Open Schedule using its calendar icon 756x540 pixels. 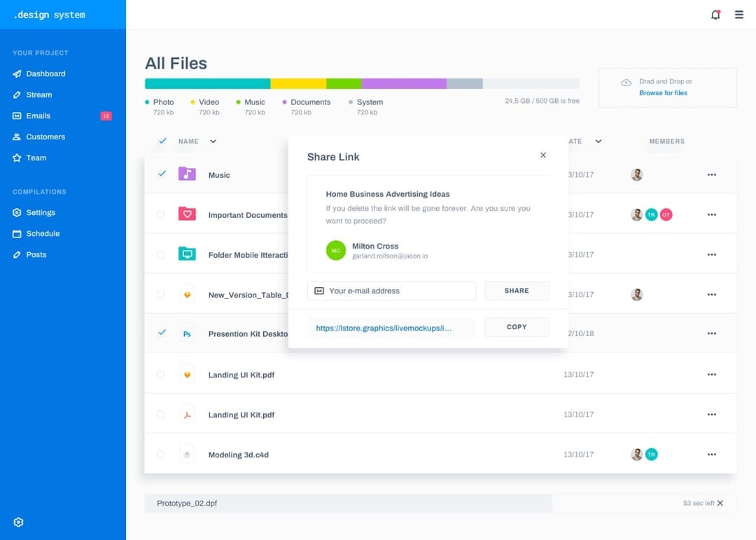(17, 233)
